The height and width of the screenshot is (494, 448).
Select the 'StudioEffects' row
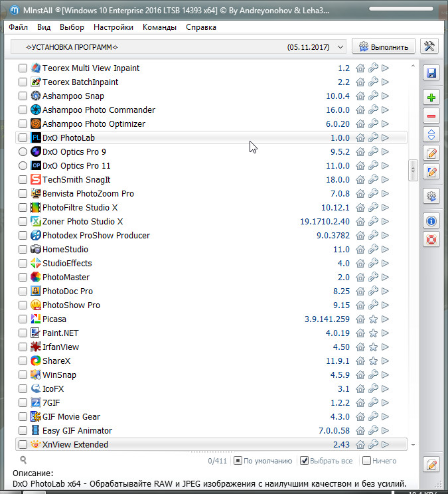pos(211,264)
